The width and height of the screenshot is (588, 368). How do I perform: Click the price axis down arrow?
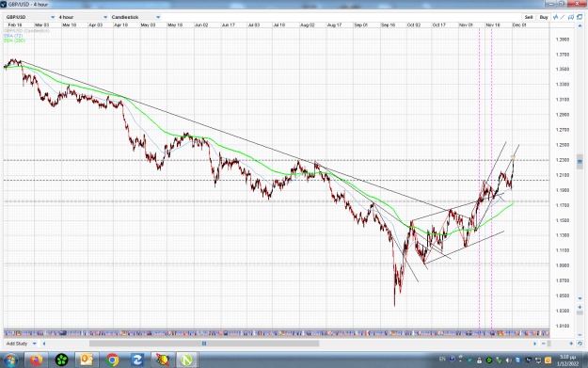pyautogui.click(x=580, y=298)
